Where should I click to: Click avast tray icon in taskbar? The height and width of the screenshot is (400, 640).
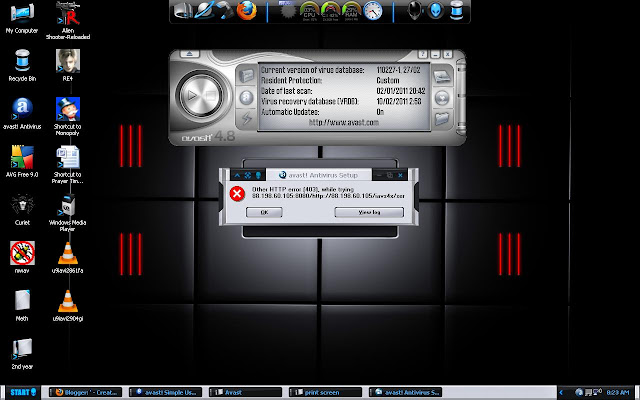click(x=579, y=393)
